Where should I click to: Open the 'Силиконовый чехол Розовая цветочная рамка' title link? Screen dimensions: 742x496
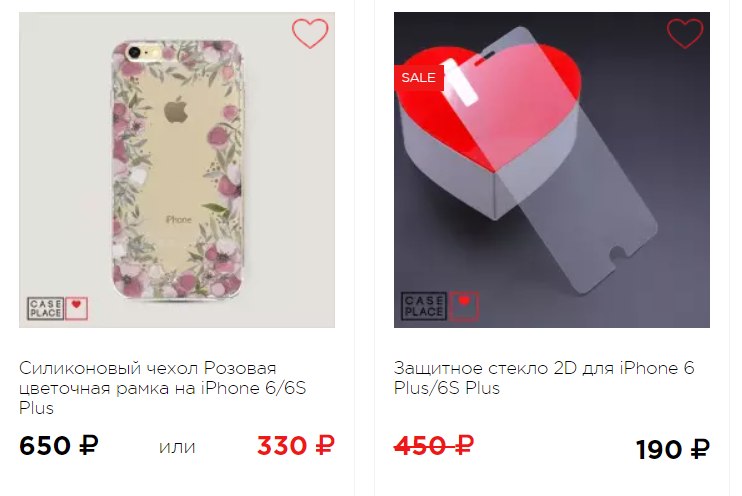pyautogui.click(x=163, y=388)
